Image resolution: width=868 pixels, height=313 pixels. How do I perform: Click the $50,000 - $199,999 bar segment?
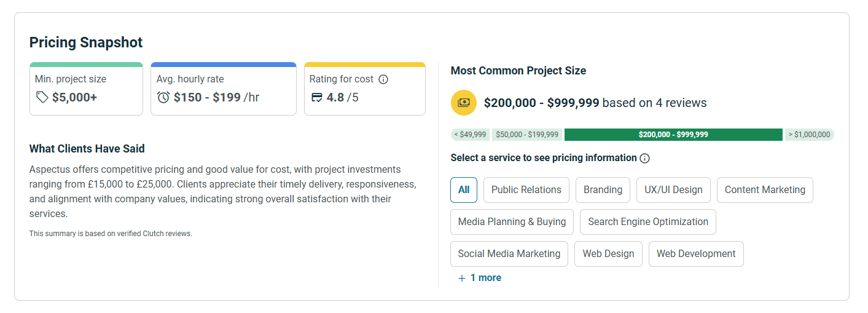click(x=527, y=135)
